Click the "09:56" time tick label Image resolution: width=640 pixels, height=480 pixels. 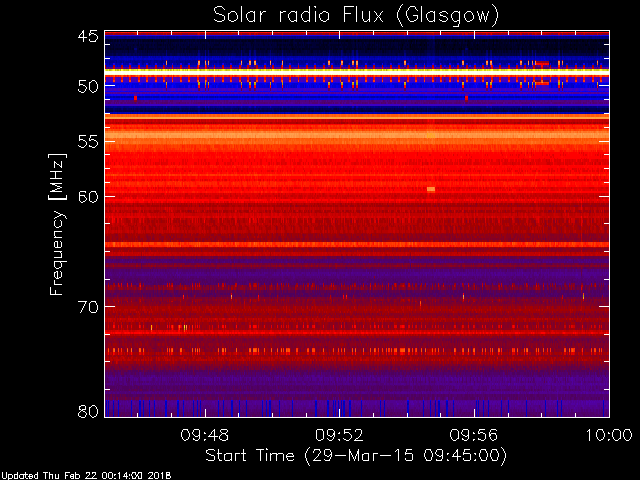[x=474, y=435]
